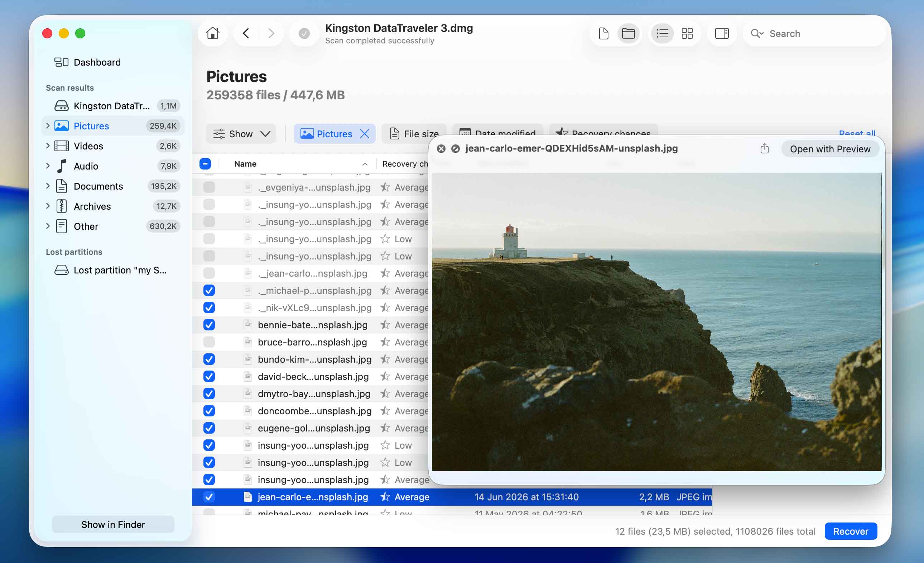Click Open with Preview button

830,149
